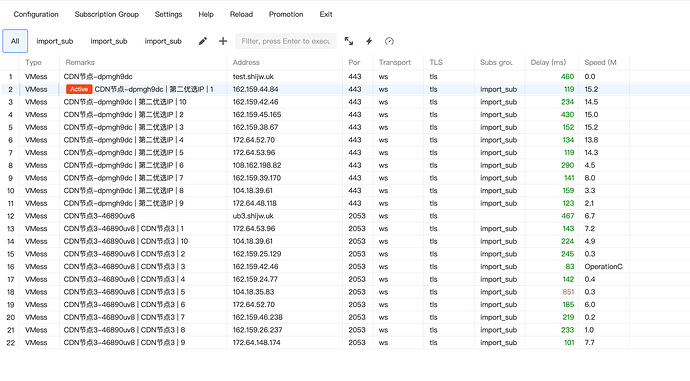
Task: Click the 13.8 speed value in row 6
Action: tap(591, 140)
